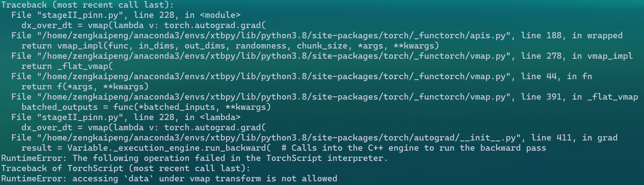Click "line 411, in grad" text
Image resolution: width=644 pixels, height=185 pixels.
pos(574,138)
